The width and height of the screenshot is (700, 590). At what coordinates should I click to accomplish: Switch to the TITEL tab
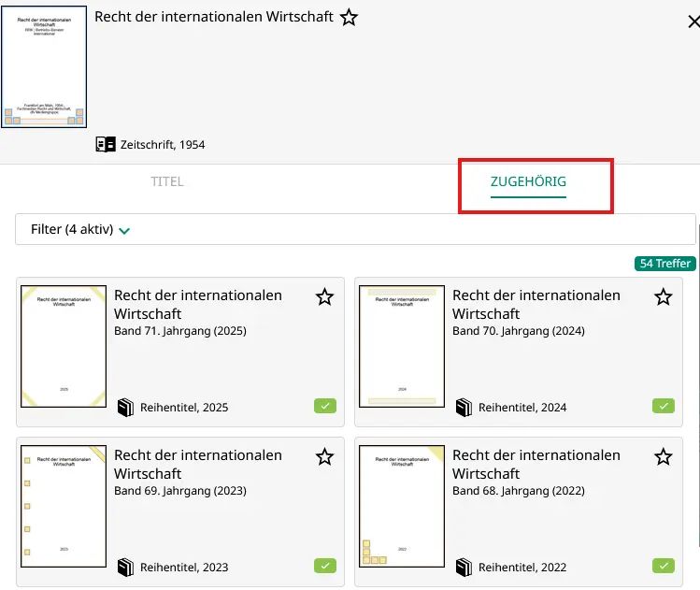(167, 181)
